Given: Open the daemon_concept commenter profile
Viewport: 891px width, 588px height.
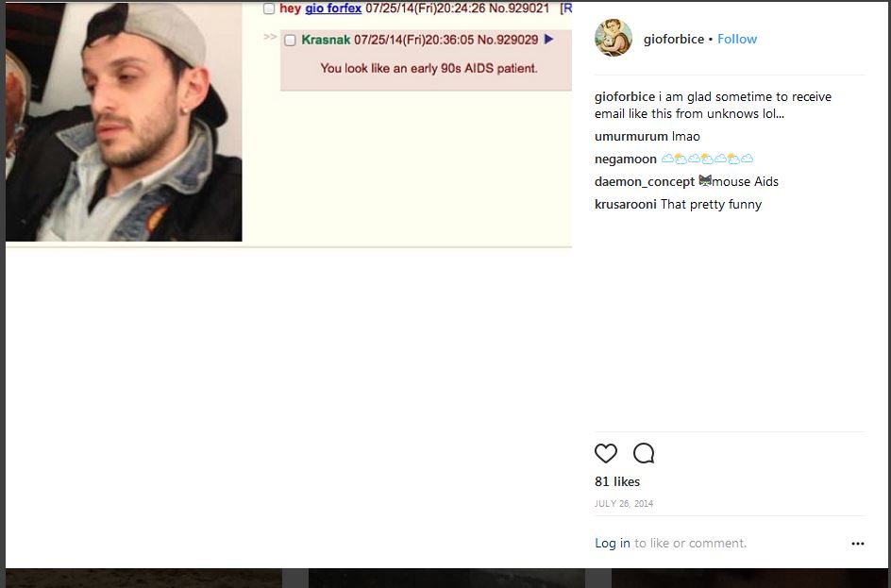Looking at the screenshot, I should [x=645, y=182].
